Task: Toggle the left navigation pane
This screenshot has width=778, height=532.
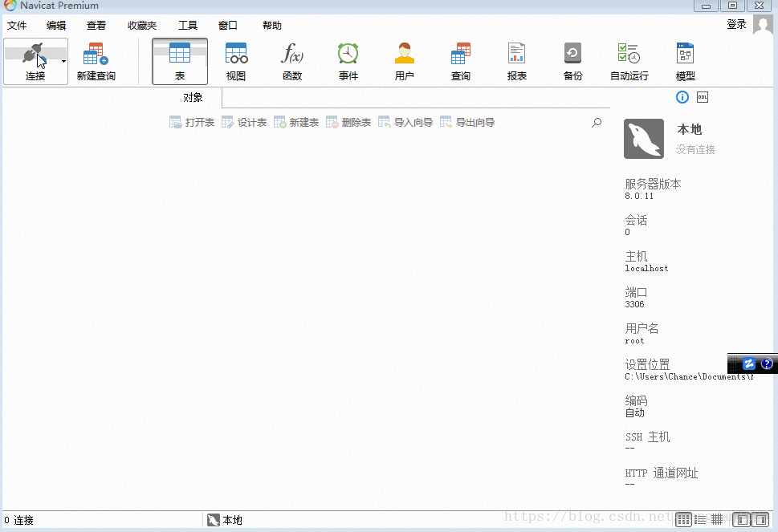Action: pyautogui.click(x=743, y=520)
